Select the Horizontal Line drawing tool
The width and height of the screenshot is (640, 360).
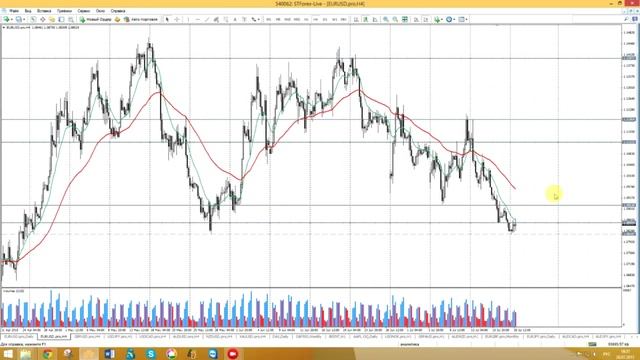198,19
